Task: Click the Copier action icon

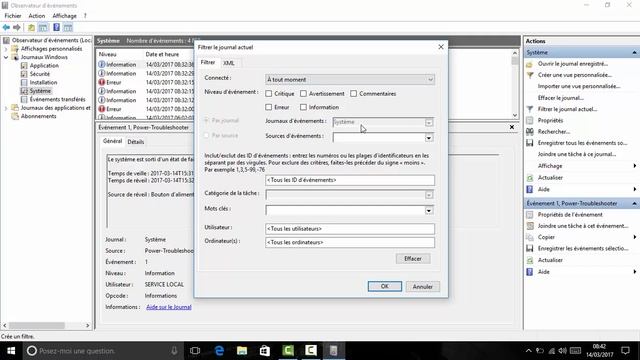Action: tap(530, 237)
